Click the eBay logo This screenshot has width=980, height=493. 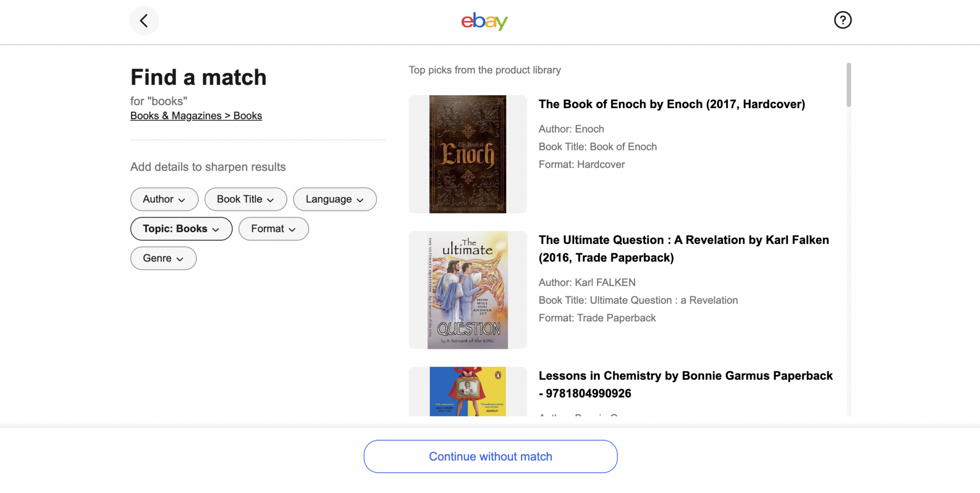(484, 22)
